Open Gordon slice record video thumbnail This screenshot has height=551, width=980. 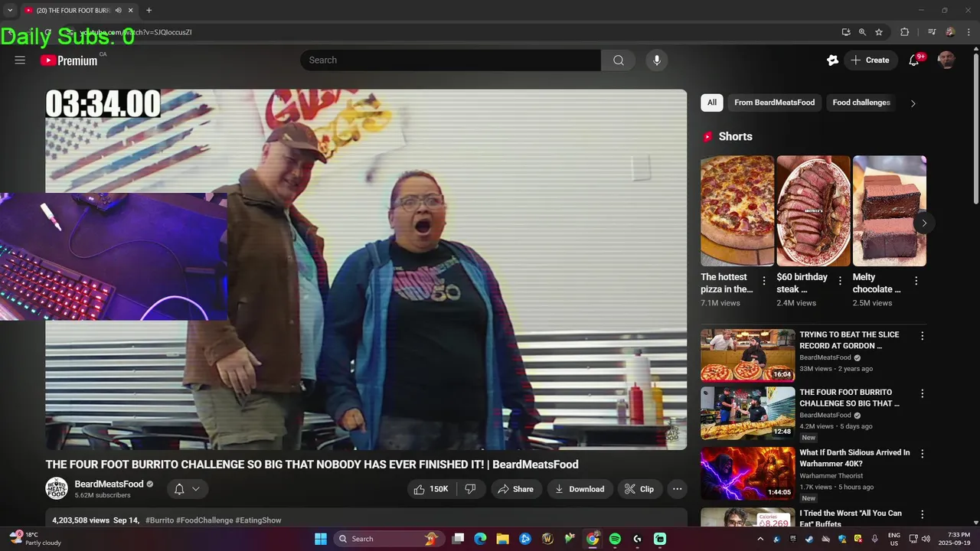(748, 355)
